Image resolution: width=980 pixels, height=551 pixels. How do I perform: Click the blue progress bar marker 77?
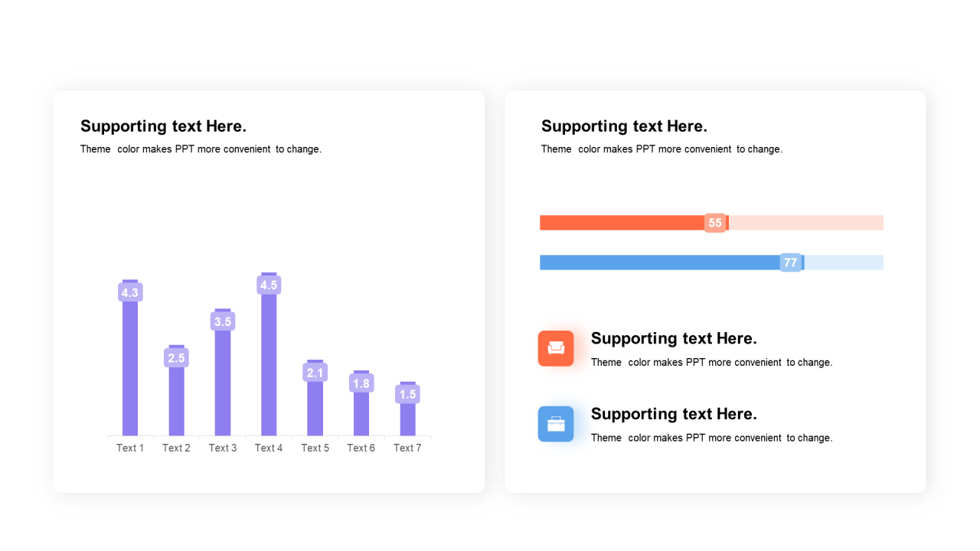(x=790, y=262)
